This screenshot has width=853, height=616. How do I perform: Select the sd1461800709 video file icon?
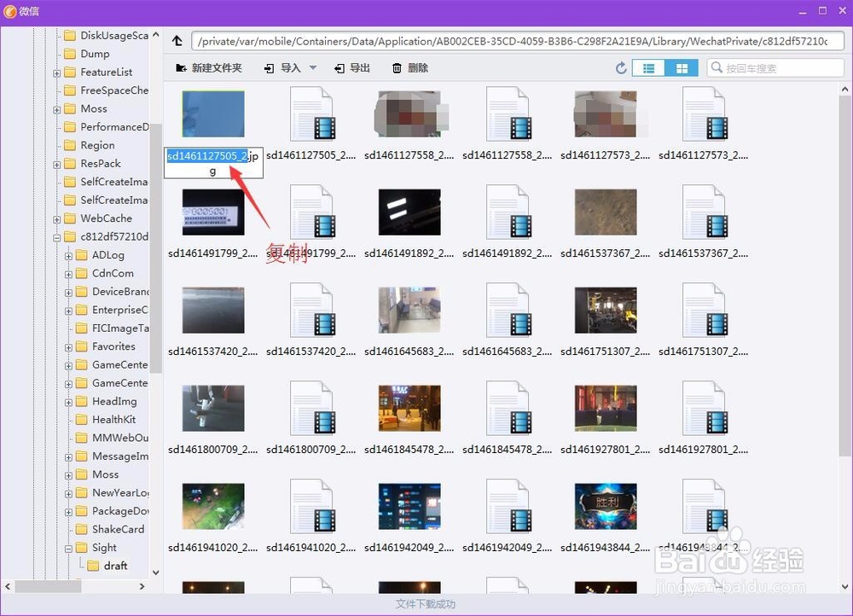pos(311,408)
